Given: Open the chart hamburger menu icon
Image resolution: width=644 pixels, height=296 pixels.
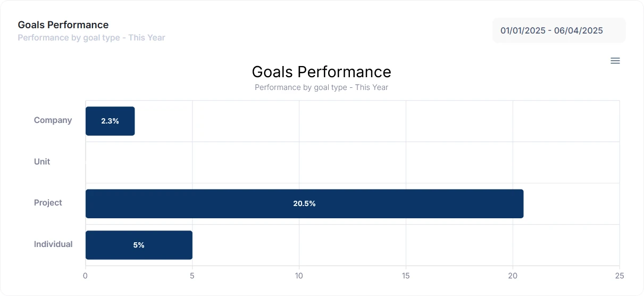Looking at the screenshot, I should (x=615, y=61).
